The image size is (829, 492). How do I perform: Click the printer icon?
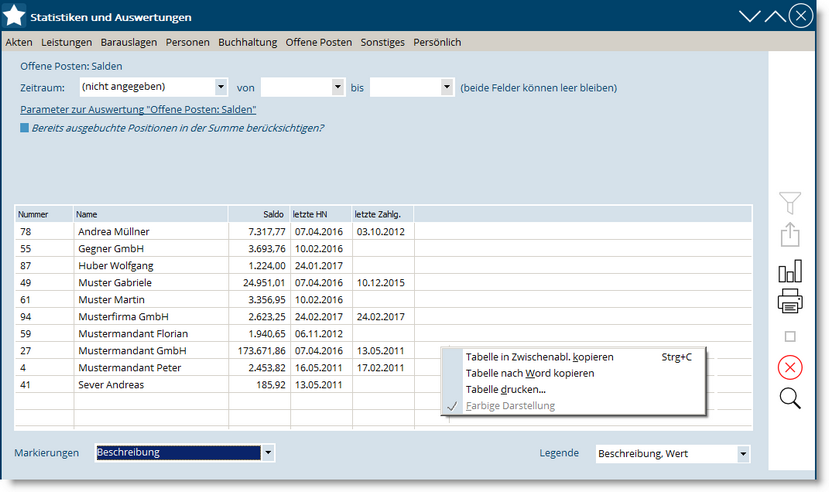pyautogui.click(x=790, y=301)
